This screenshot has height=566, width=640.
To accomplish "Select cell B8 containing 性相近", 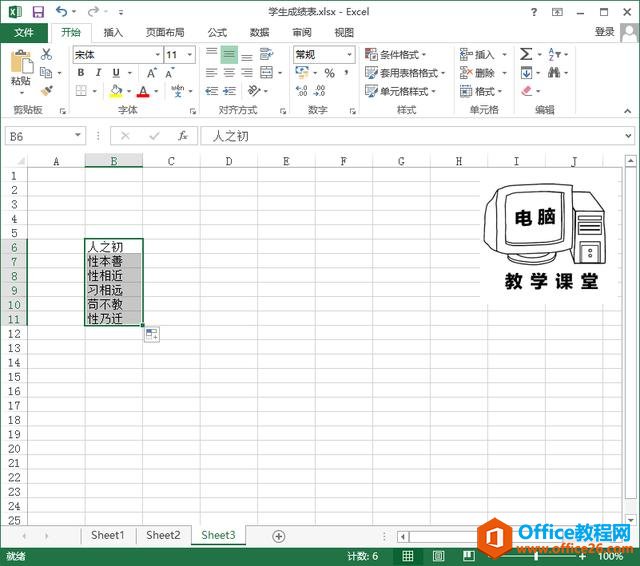I will coord(113,275).
